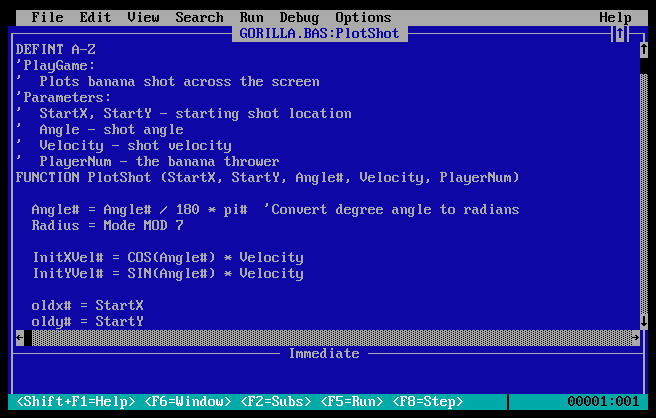
Task: Click the 'oldx# = StartX' line
Action: (x=87, y=305)
